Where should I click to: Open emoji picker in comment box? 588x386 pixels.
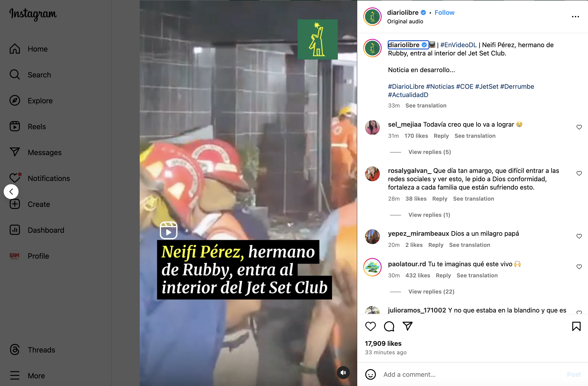[370, 374]
